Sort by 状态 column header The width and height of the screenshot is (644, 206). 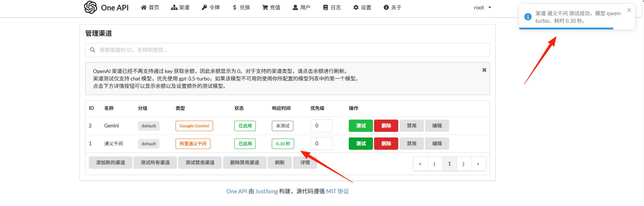coord(239,108)
